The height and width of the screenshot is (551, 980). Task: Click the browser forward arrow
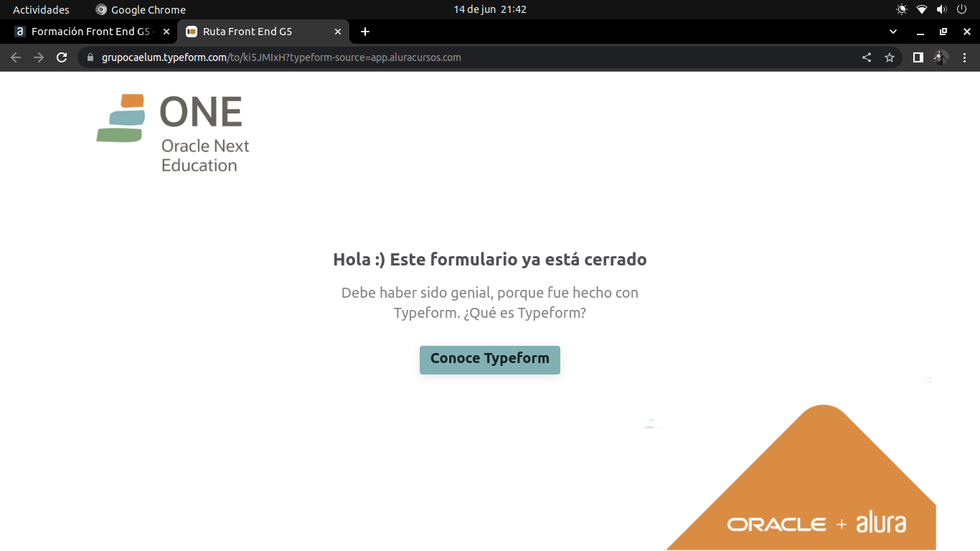pos(39,57)
